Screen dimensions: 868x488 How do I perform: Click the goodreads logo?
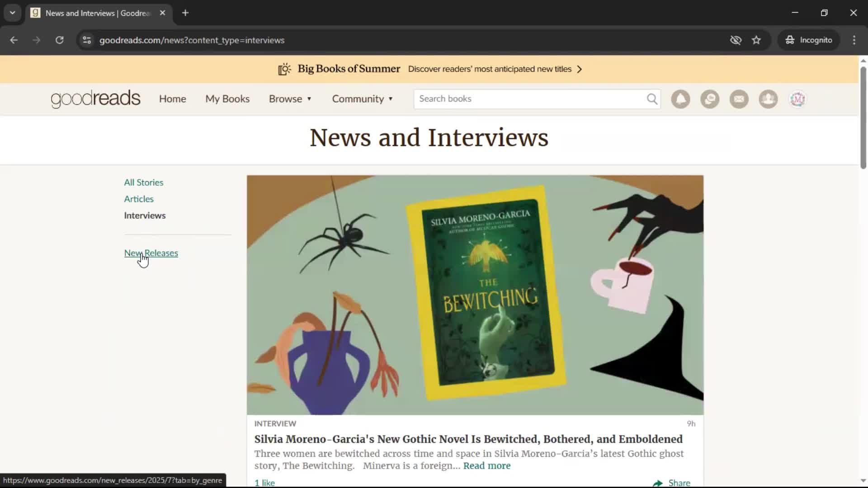pyautogui.click(x=95, y=99)
